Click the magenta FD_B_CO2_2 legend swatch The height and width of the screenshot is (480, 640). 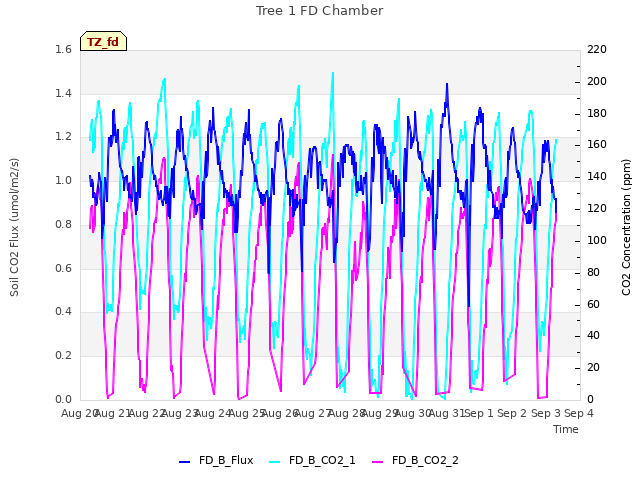tap(378, 462)
